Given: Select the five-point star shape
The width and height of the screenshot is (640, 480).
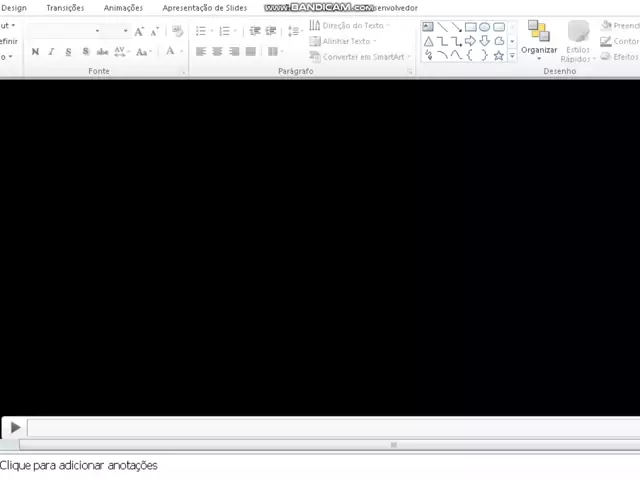Looking at the screenshot, I should [499, 55].
